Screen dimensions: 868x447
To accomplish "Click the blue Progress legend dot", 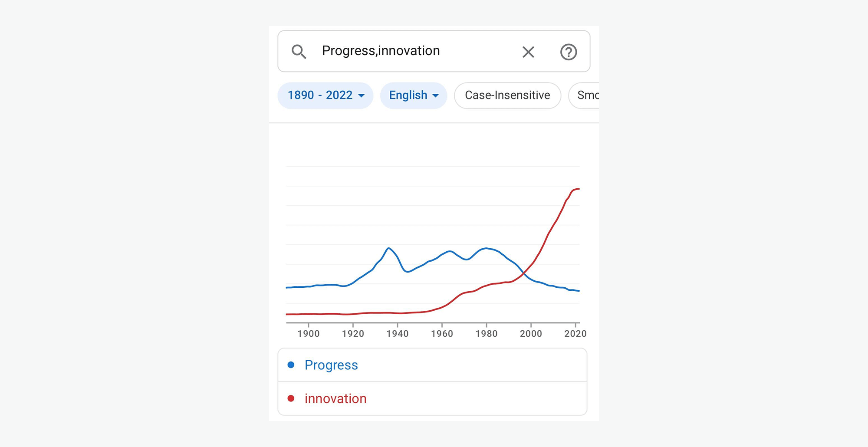I will point(291,365).
